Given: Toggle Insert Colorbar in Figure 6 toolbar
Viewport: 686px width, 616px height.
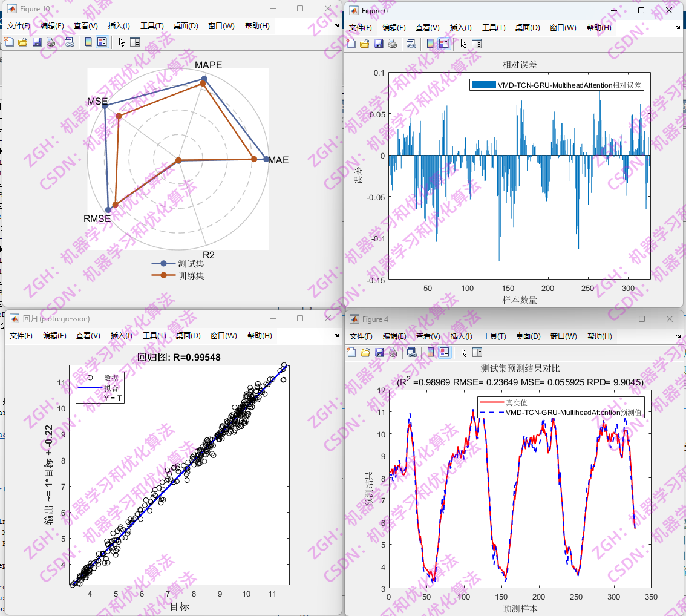Looking at the screenshot, I should [x=431, y=44].
